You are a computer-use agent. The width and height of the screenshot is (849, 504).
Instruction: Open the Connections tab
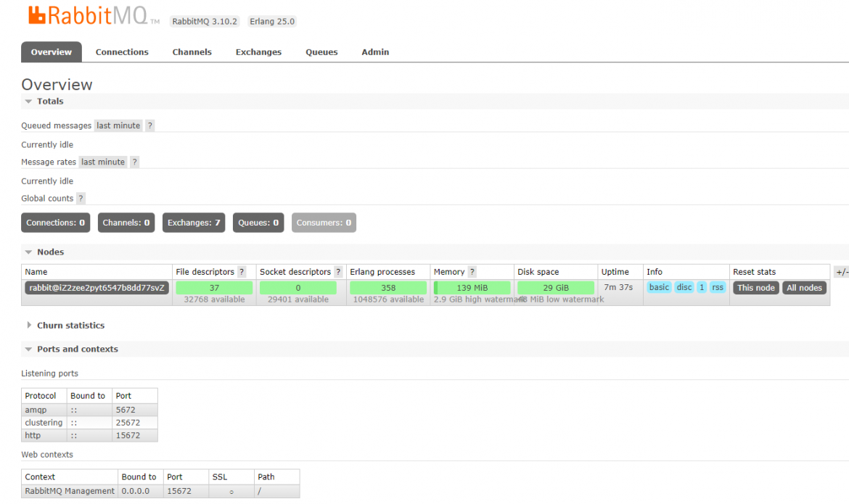point(122,52)
